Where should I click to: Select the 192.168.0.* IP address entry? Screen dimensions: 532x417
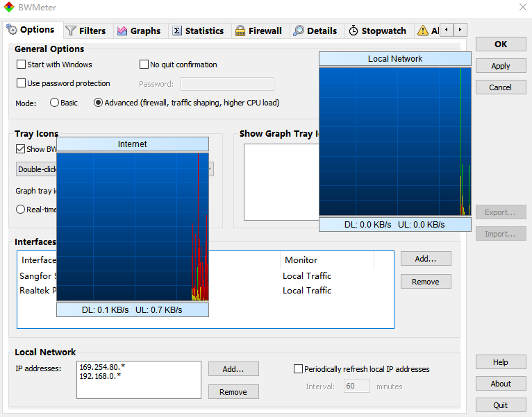pyautogui.click(x=99, y=376)
